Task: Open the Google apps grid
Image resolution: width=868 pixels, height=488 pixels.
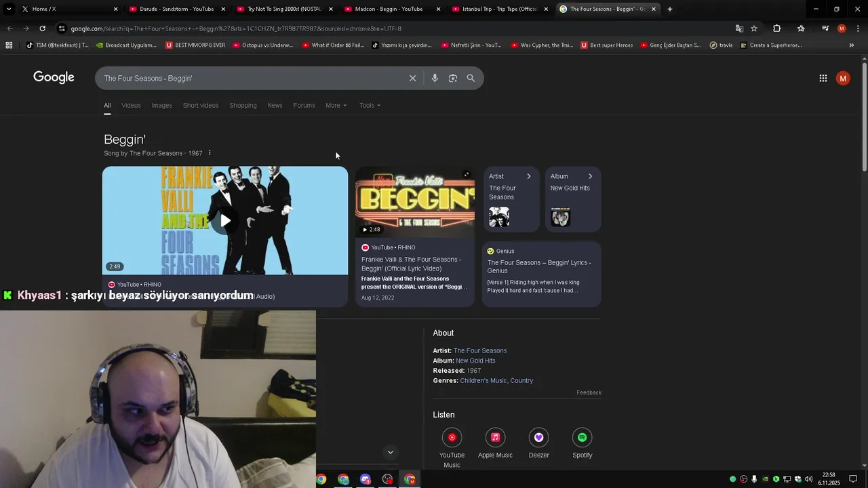Action: 823,78
